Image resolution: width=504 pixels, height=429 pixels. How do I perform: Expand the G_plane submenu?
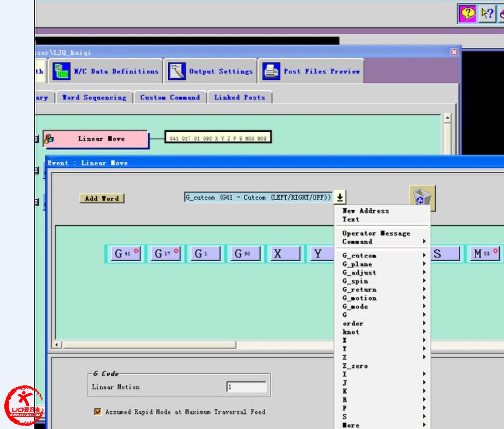[382, 264]
